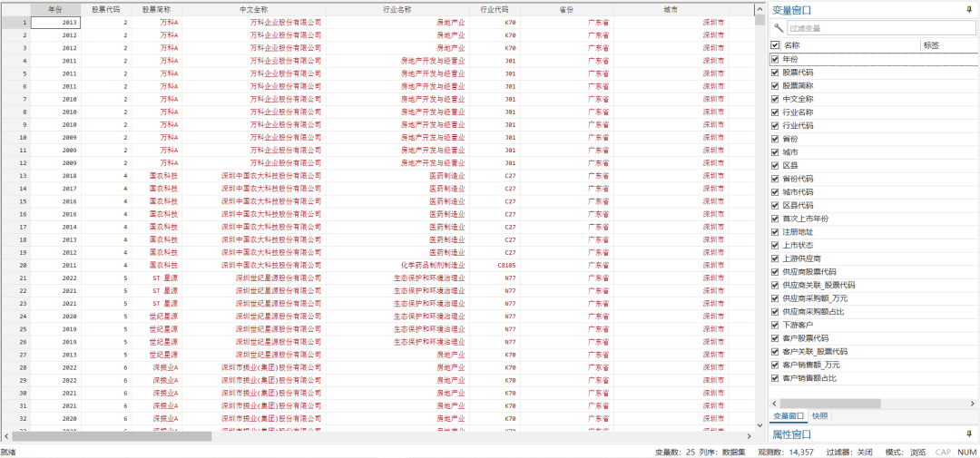
Task: Click right arrow of data grid horizontal scrollbar
Action: pos(750,435)
